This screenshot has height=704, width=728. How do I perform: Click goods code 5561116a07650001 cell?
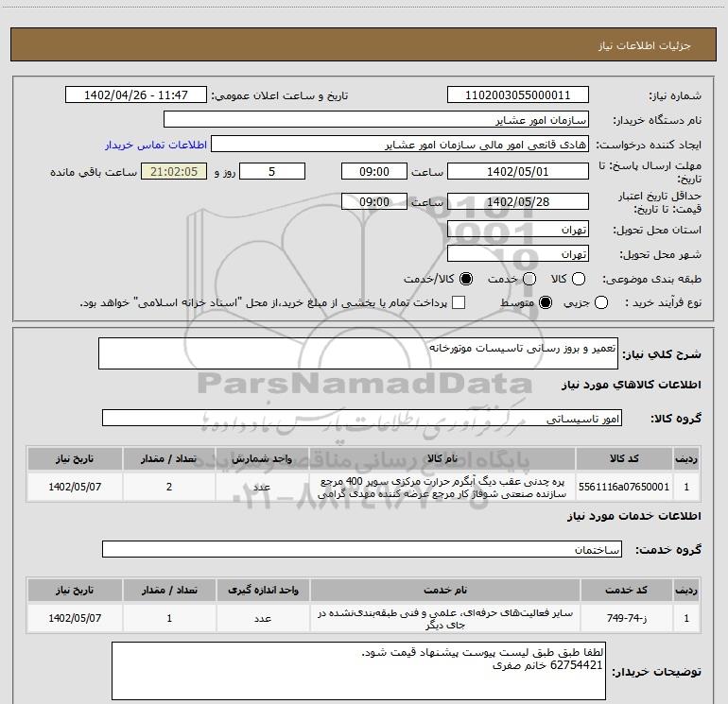624,487
